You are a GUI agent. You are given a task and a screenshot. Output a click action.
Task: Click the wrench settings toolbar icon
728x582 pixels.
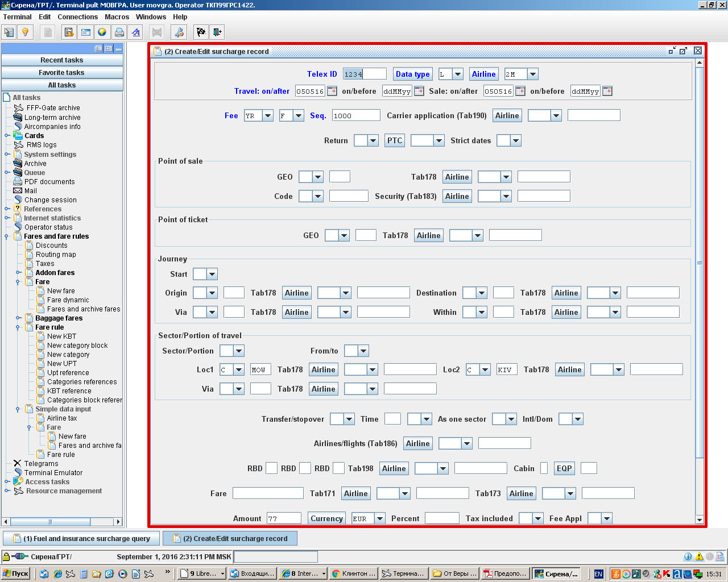click(x=179, y=32)
